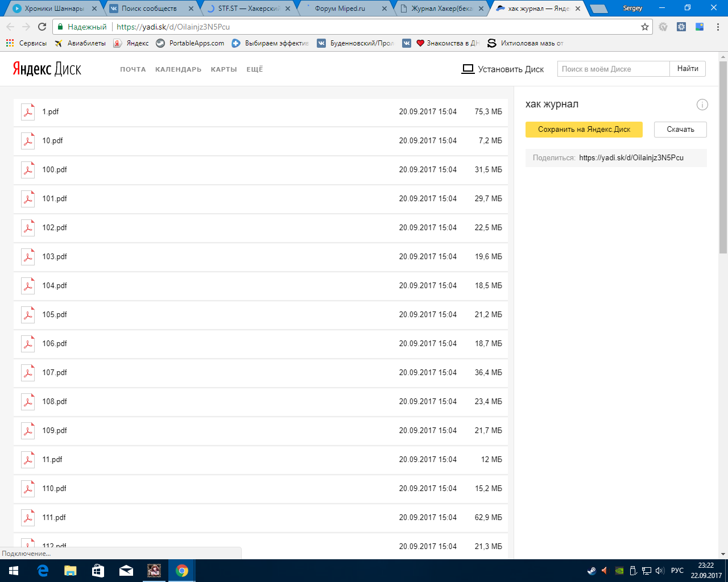Screen dimensions: 728x582
Task: Click the PDF icon next to 106.pdf
Action: (x=28, y=344)
